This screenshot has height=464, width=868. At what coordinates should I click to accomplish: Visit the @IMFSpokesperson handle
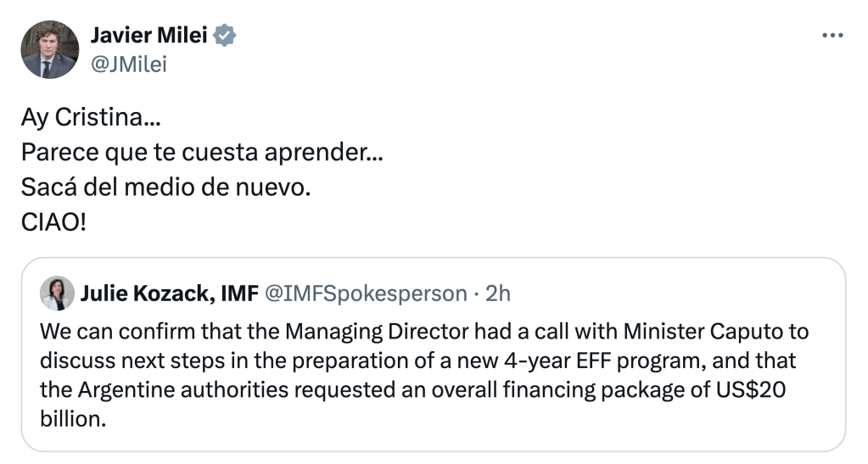(366, 293)
